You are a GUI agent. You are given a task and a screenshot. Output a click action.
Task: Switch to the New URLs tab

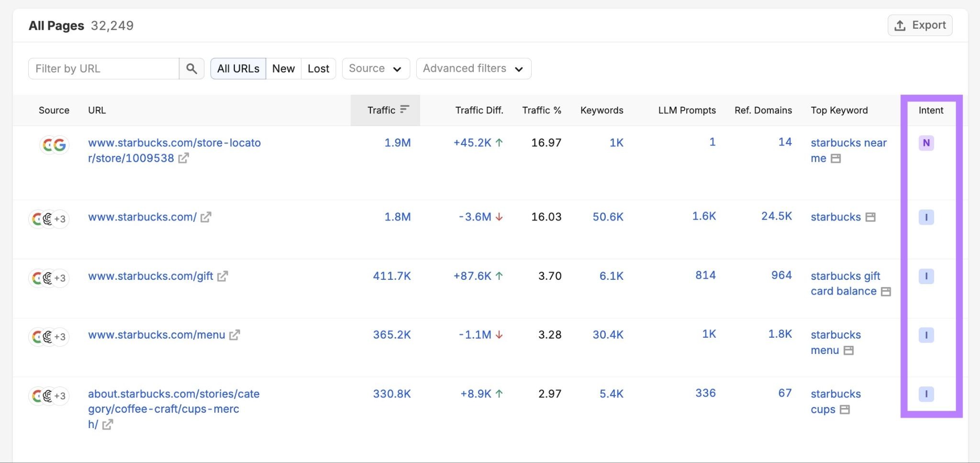click(283, 69)
